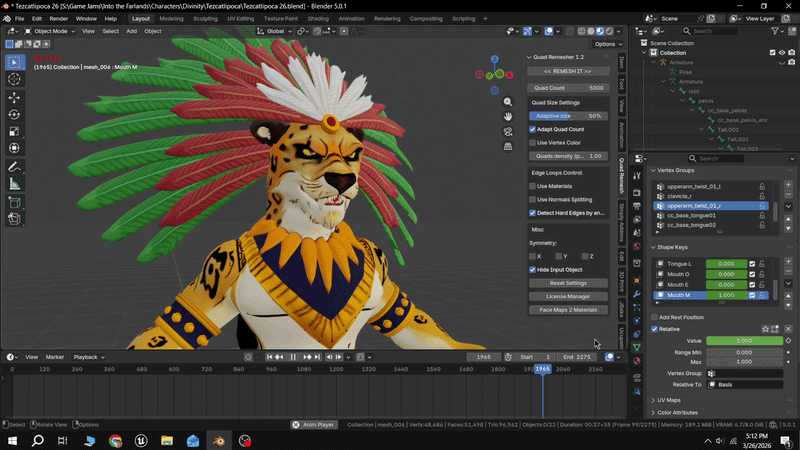
Task: Click Face Maps 2 Materials button
Action: click(x=568, y=310)
